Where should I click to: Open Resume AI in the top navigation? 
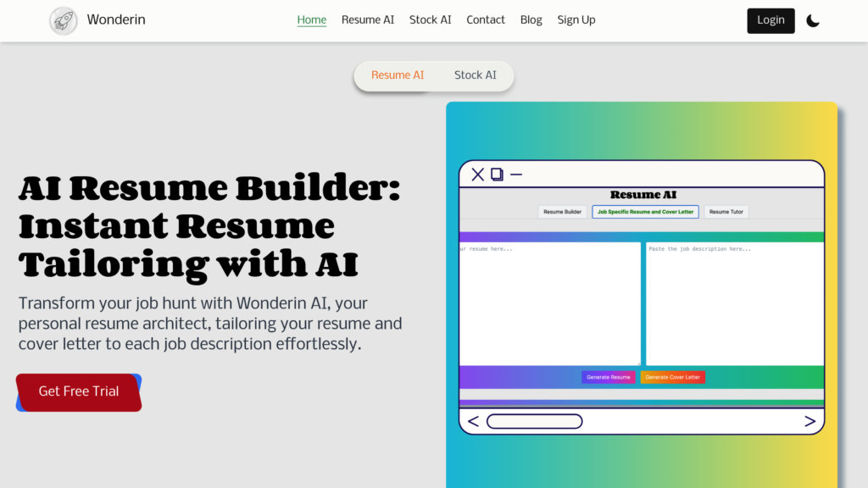coord(368,20)
